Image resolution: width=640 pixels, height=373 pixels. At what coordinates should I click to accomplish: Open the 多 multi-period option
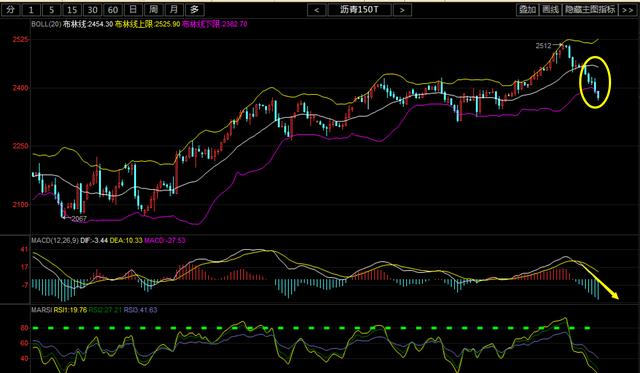[x=195, y=10]
